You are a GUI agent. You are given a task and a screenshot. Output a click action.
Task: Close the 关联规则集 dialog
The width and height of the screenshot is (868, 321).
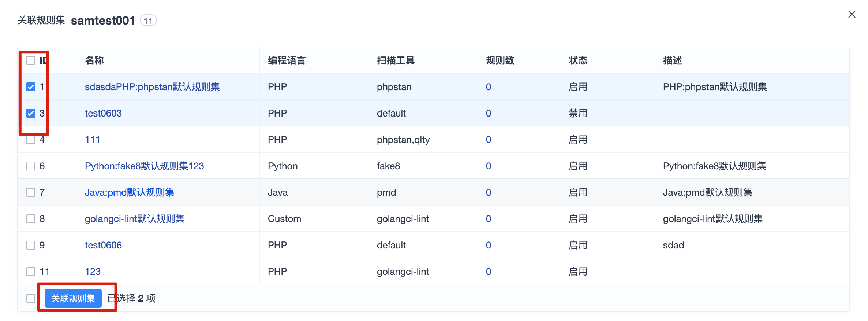click(x=852, y=14)
